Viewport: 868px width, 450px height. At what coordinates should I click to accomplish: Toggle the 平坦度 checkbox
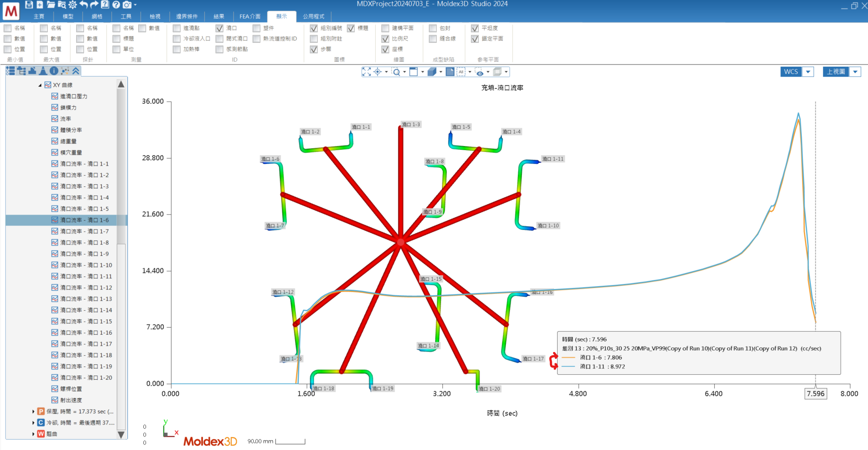(x=475, y=28)
